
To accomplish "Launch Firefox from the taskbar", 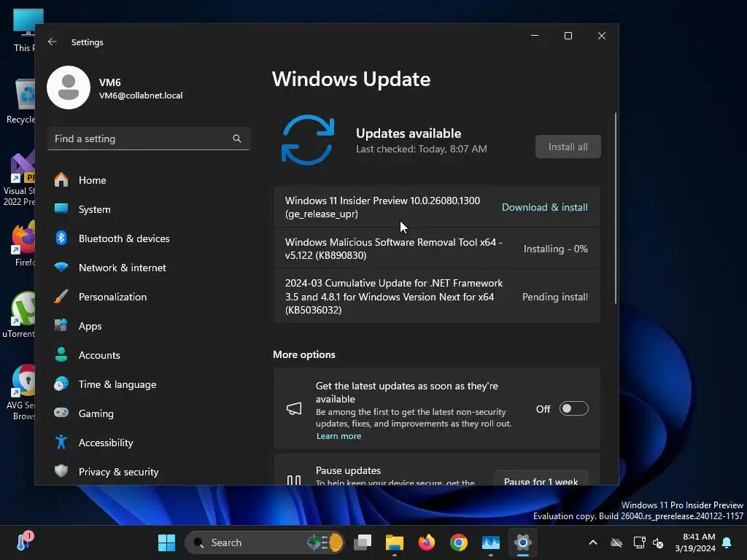I will (x=426, y=542).
